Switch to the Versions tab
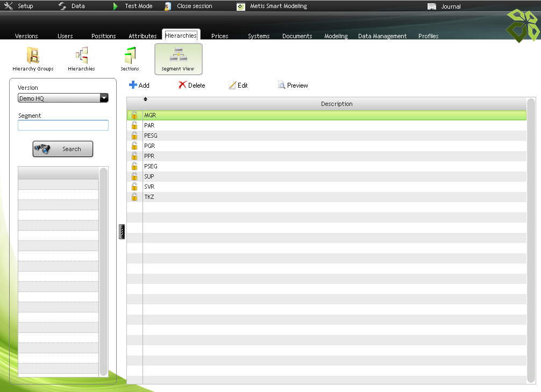The width and height of the screenshot is (541, 392). tap(26, 36)
